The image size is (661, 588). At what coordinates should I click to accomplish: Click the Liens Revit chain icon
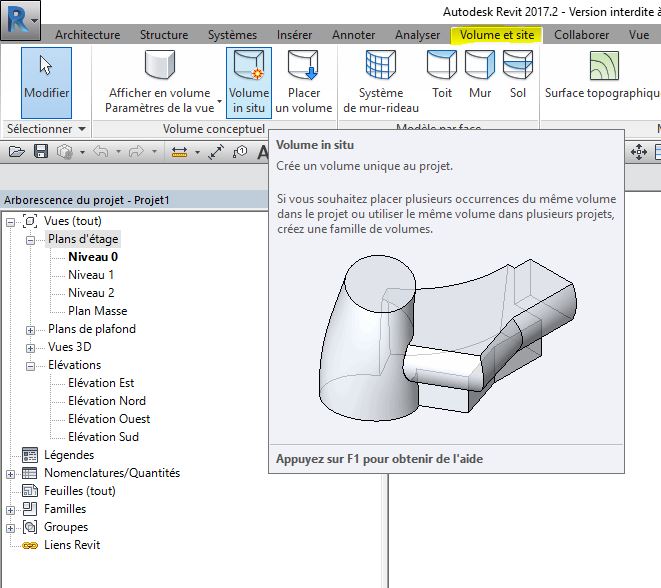[x=30, y=545]
